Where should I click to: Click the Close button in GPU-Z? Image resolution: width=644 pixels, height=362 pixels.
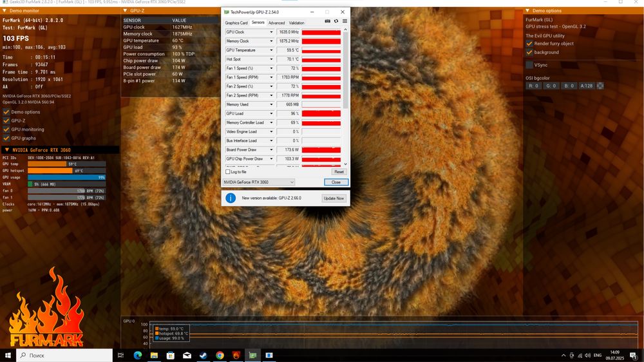click(336, 182)
